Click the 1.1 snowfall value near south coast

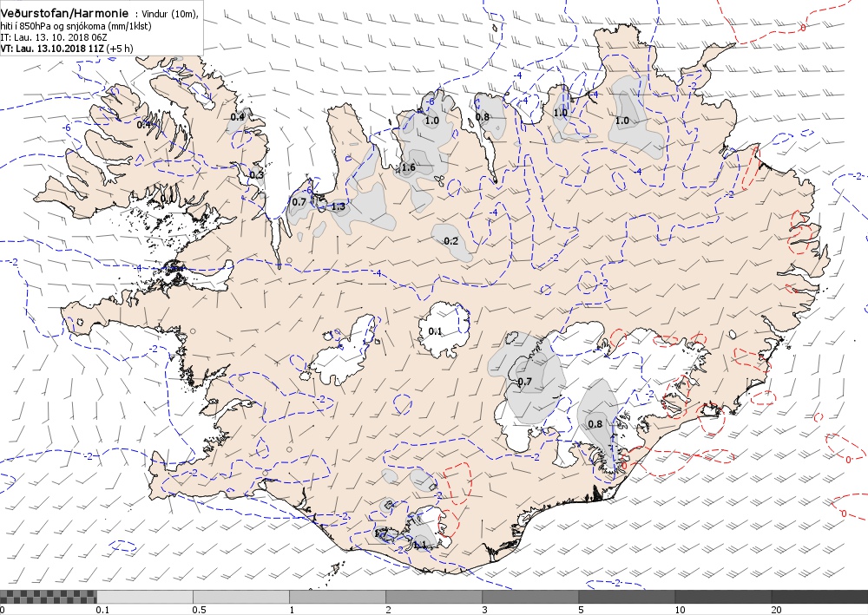[420, 545]
